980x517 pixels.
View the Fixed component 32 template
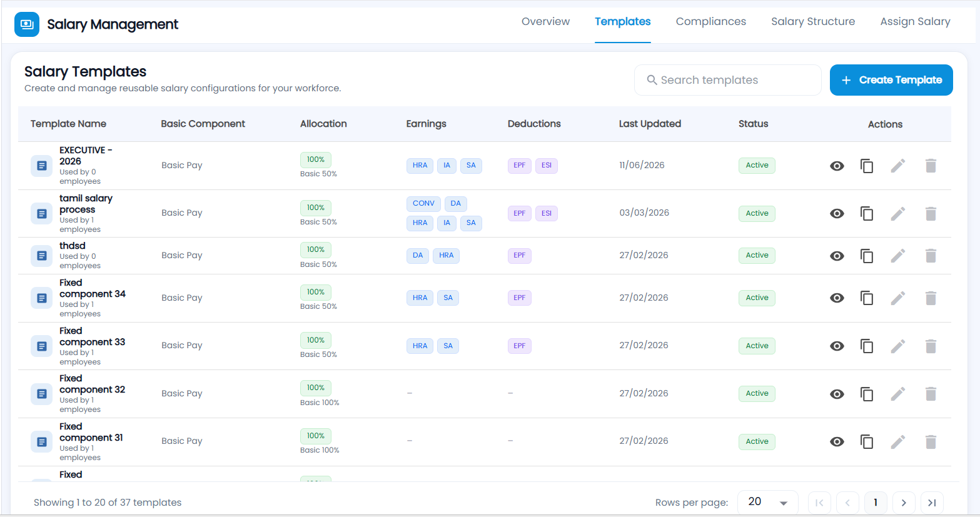pos(837,394)
